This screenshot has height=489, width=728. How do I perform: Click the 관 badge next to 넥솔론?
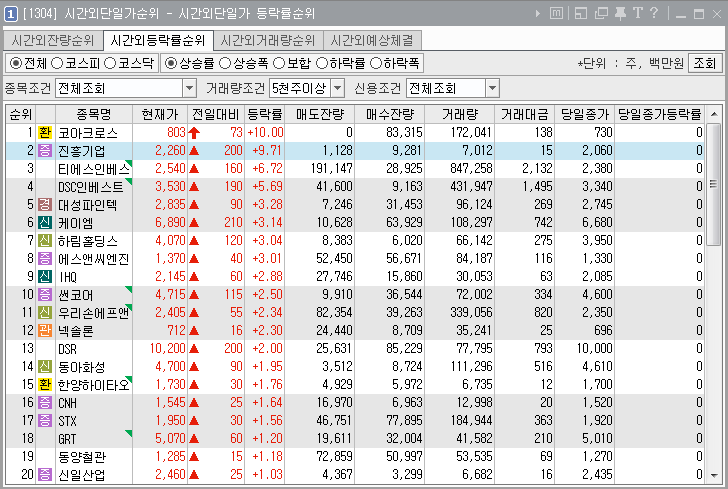click(x=45, y=330)
